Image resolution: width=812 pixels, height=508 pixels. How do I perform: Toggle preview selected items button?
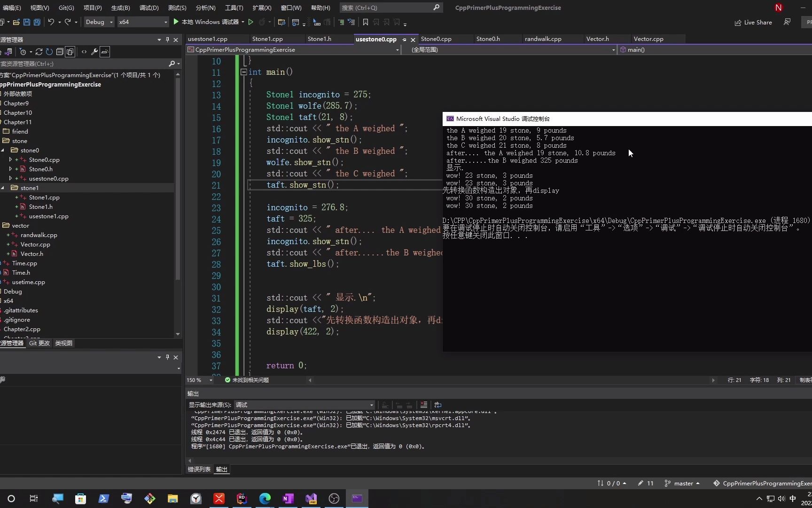(x=105, y=52)
